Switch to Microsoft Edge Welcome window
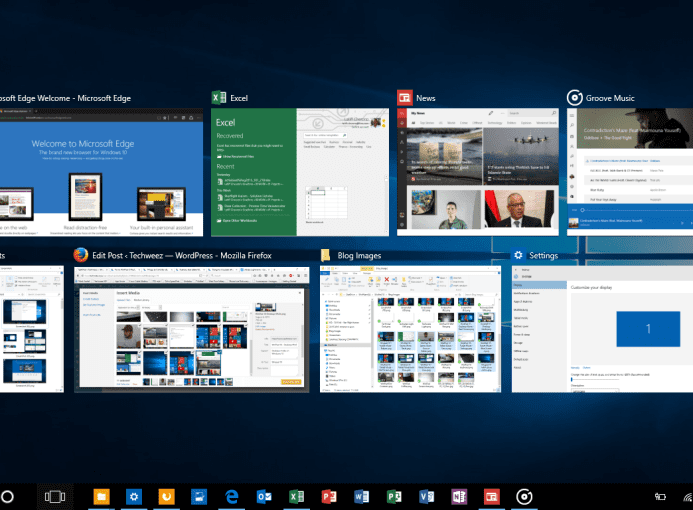The height and width of the screenshot is (510, 693). coord(101,172)
